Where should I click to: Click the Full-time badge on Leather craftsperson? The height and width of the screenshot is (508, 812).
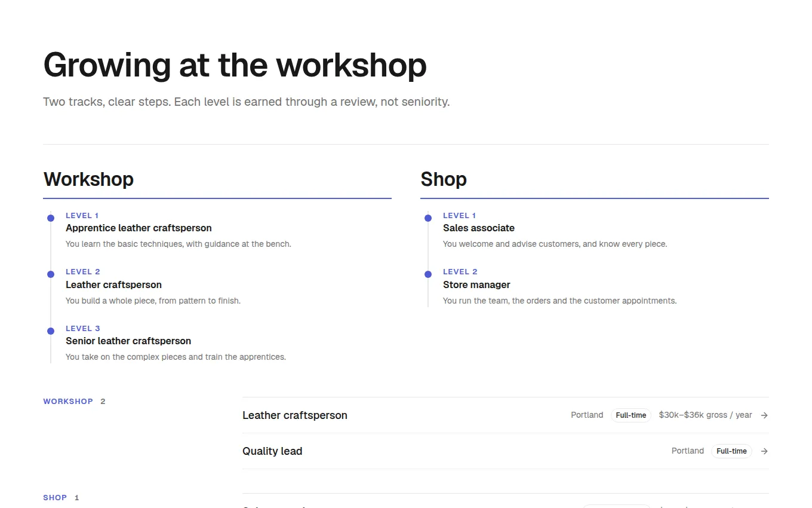631,415
